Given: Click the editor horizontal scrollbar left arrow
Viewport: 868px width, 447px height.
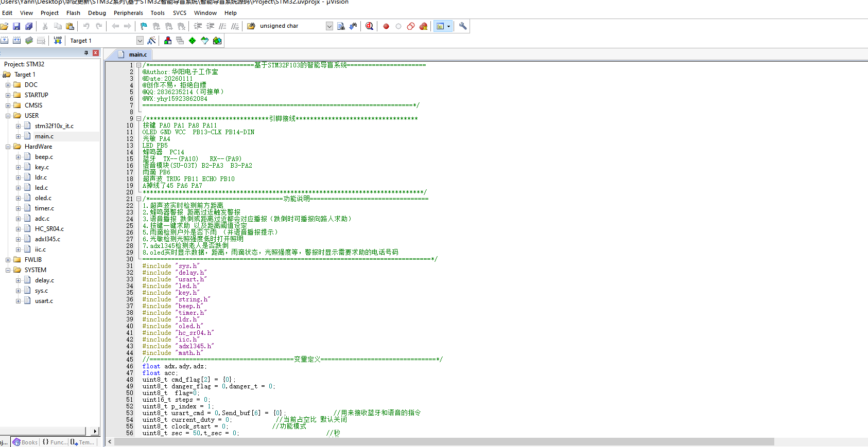Looking at the screenshot, I should coord(110,442).
